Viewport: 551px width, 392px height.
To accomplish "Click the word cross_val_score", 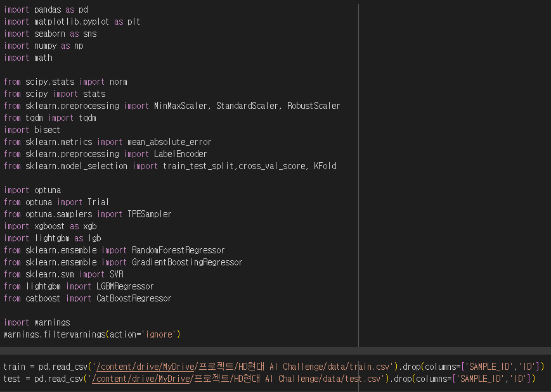I will pyautogui.click(x=271, y=166).
